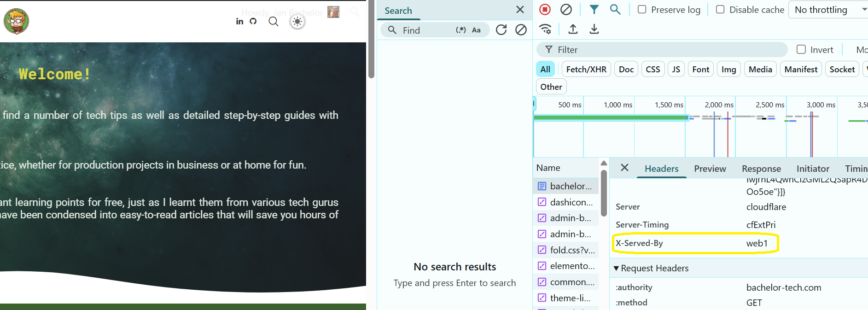The width and height of the screenshot is (868, 310).
Task: Filter requests by Fetch/XHR
Action: [586, 69]
